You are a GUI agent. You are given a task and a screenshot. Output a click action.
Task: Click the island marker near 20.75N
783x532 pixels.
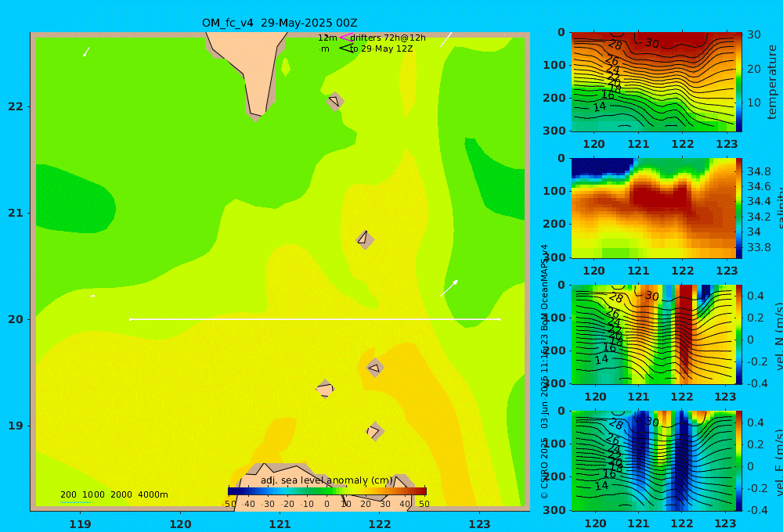point(365,239)
